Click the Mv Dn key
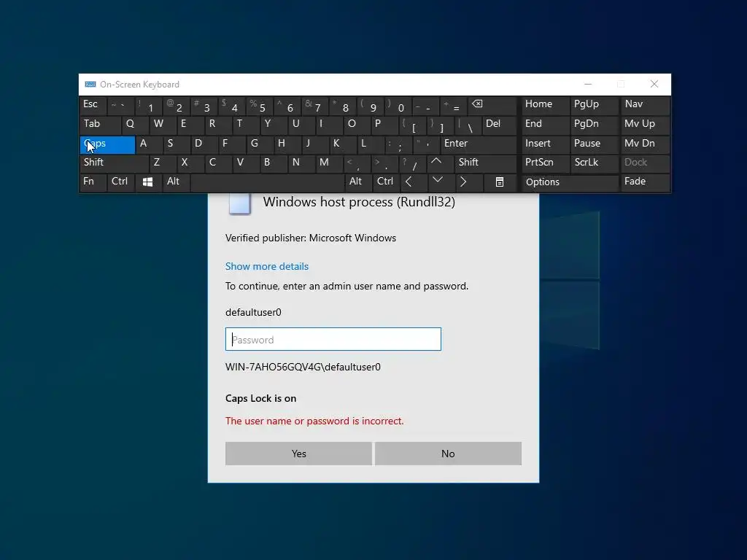 point(645,145)
